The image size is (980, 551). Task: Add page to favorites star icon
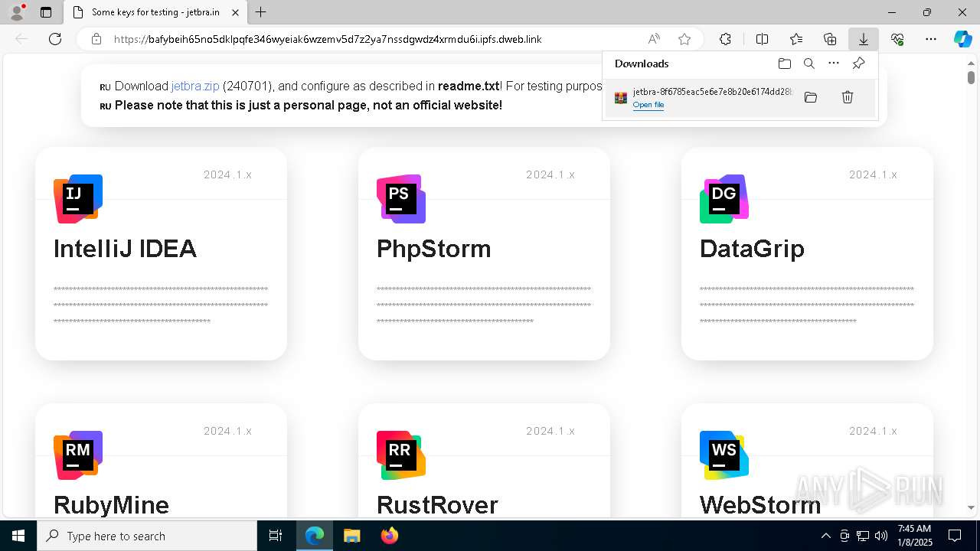pos(684,39)
